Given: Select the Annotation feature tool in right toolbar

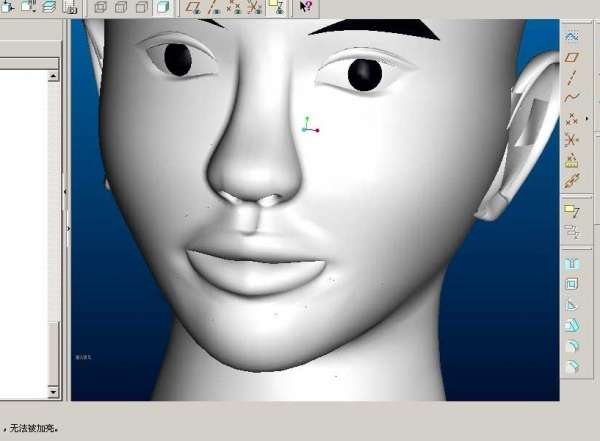Looking at the screenshot, I should point(572,210).
